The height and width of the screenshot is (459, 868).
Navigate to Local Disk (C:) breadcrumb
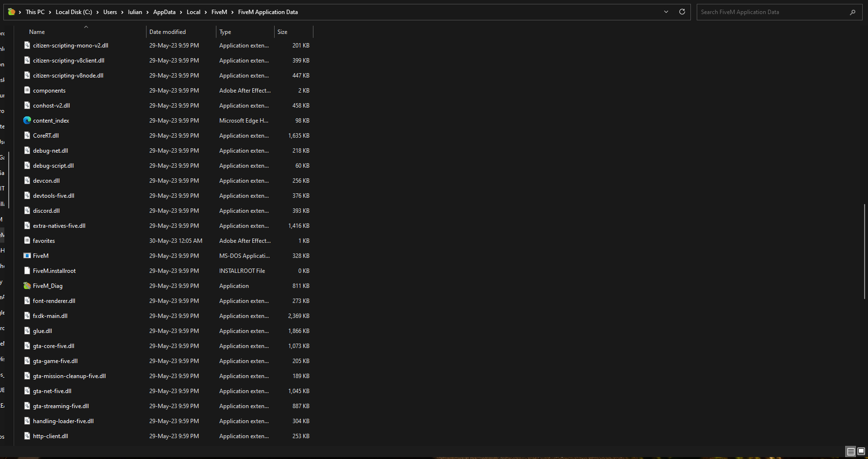(x=74, y=12)
